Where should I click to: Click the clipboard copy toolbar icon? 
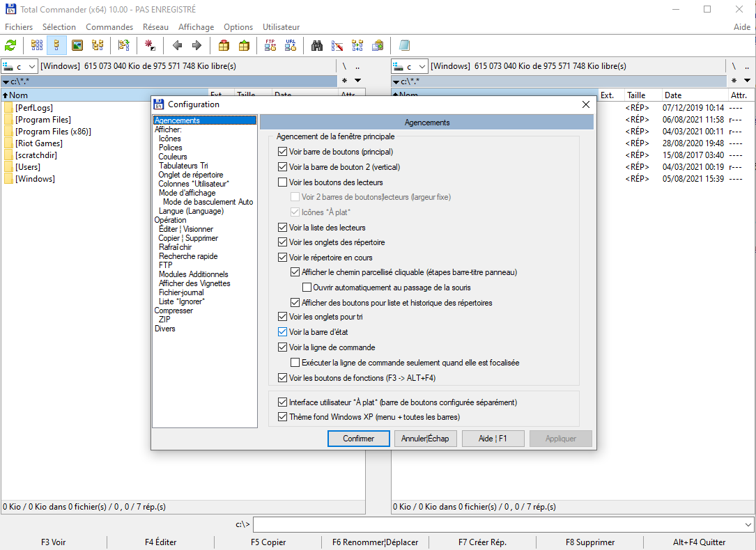(378, 46)
